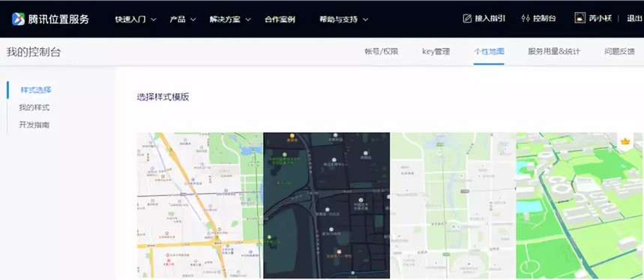Choose the pale gray-green map template
Screen dimensions: 644x280
coord(453,206)
